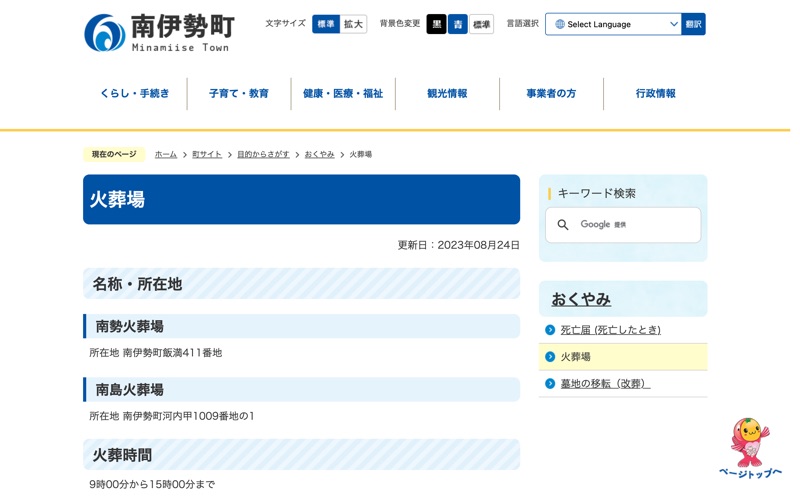Viewport: 800px width, 500px height.
Task: Click the Google keyword search field
Action: point(623,224)
